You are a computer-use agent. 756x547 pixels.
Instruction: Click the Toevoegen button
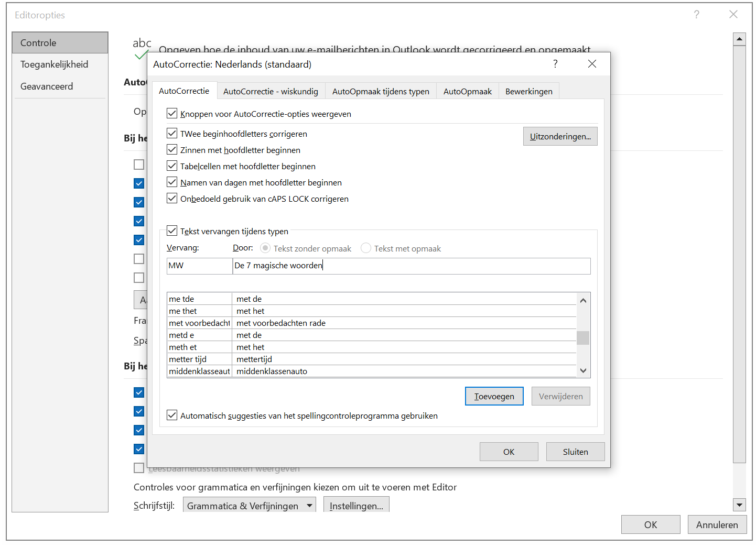tap(494, 396)
